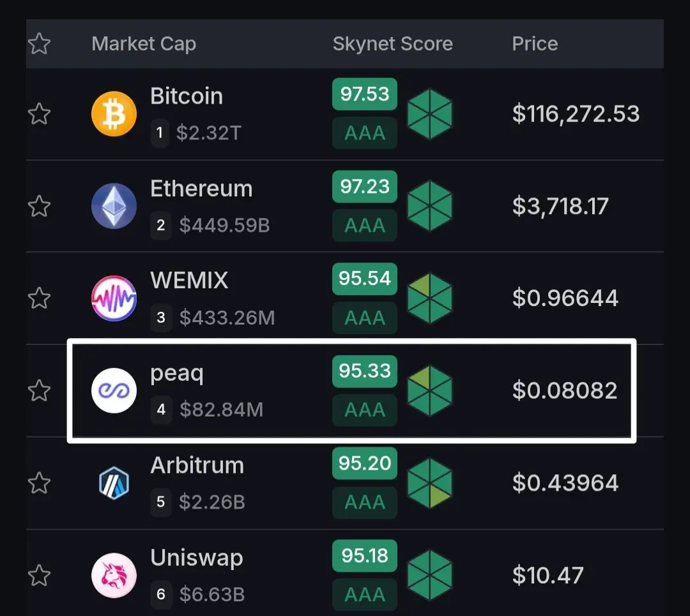Image resolution: width=690 pixels, height=616 pixels.
Task: Click the Bitcoin coin logo
Action: click(x=114, y=114)
